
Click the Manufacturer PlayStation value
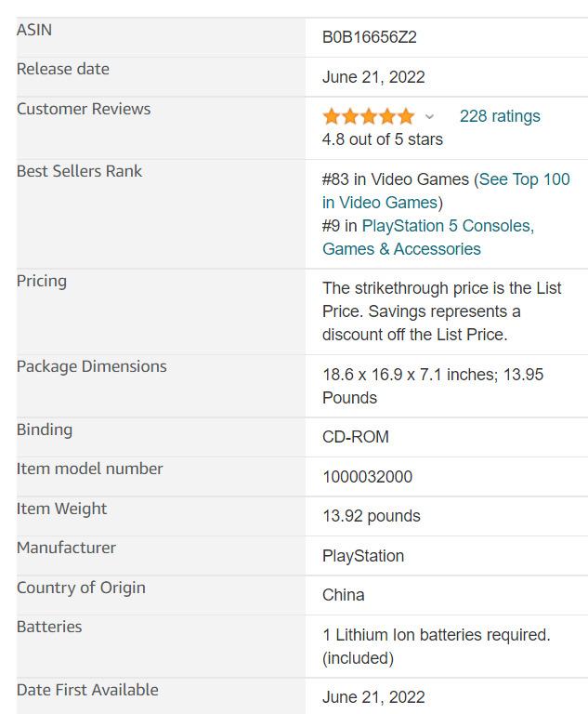pos(363,556)
